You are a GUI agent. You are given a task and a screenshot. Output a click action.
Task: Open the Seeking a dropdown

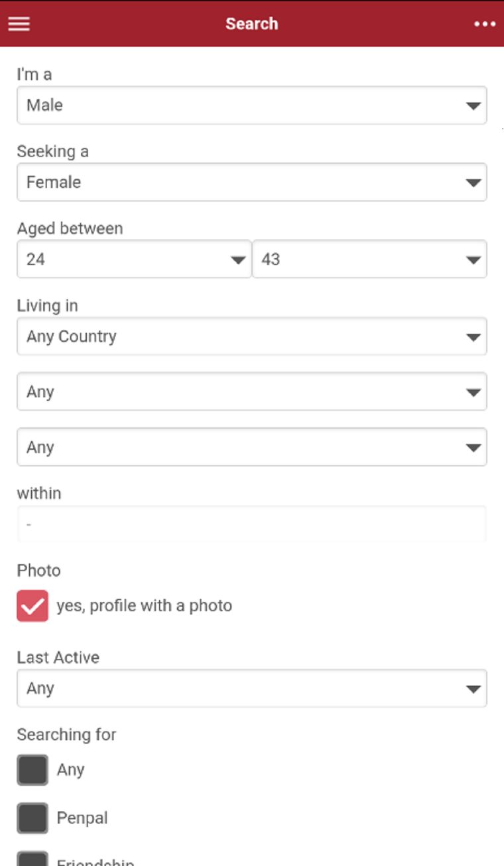(252, 182)
